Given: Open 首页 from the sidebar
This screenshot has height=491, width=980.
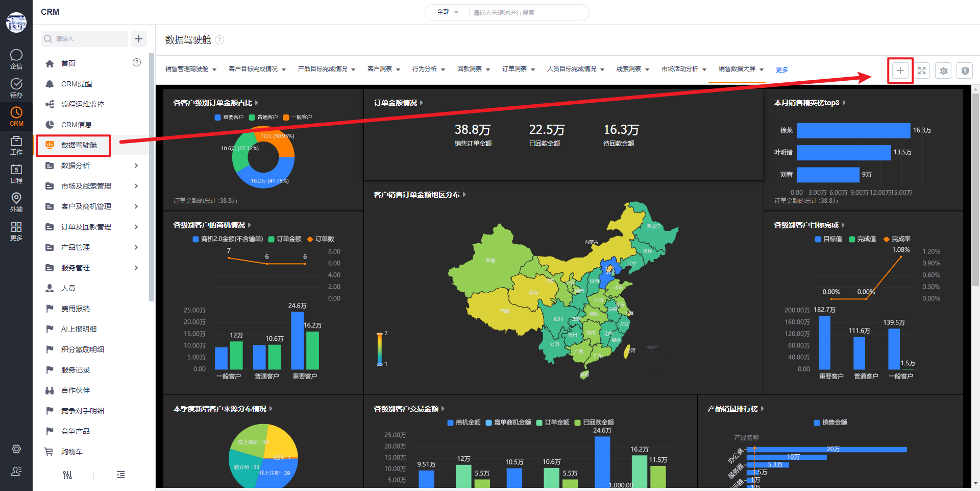Looking at the screenshot, I should [x=68, y=63].
